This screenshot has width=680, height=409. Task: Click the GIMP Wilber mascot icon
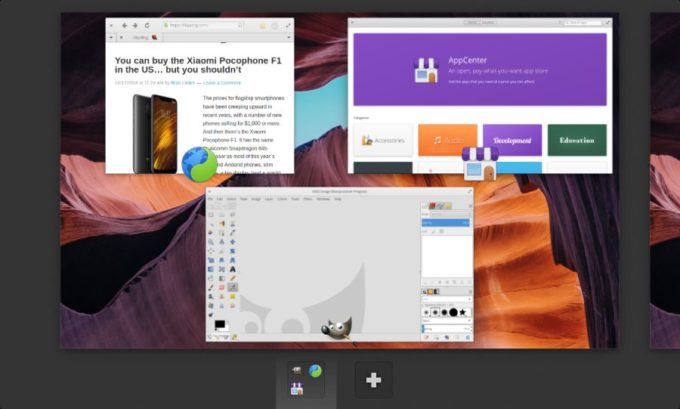click(x=337, y=327)
